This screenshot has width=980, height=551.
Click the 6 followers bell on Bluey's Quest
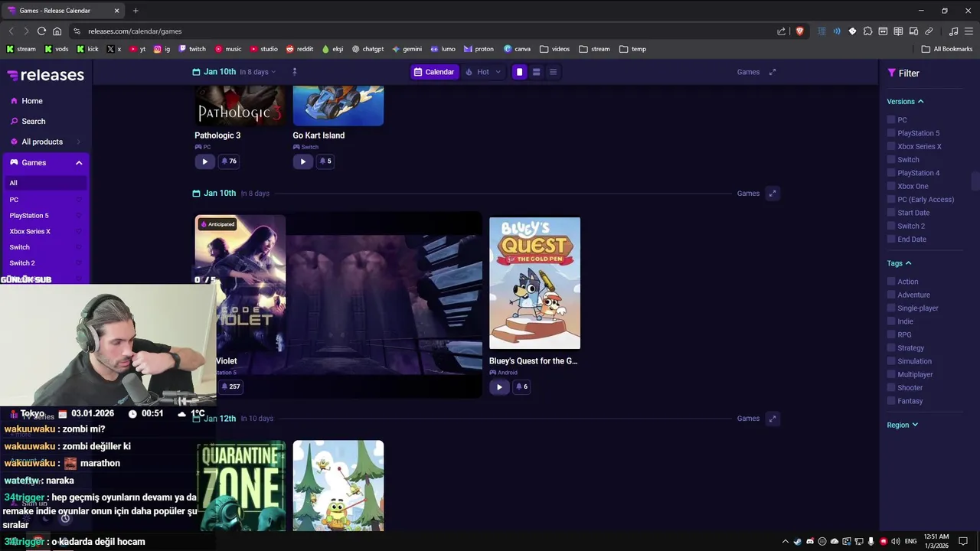(x=521, y=387)
